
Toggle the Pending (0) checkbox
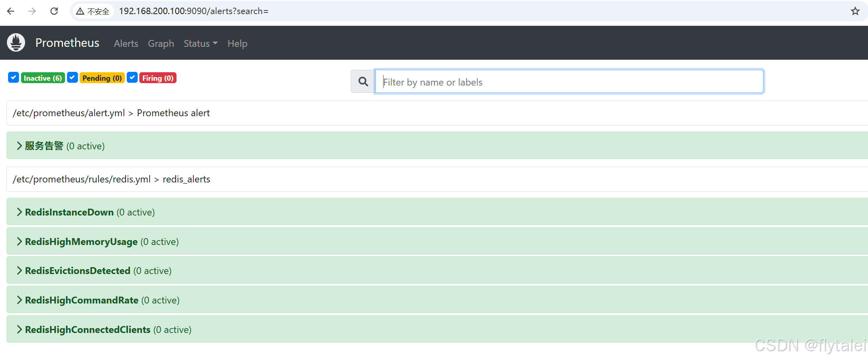coord(72,77)
